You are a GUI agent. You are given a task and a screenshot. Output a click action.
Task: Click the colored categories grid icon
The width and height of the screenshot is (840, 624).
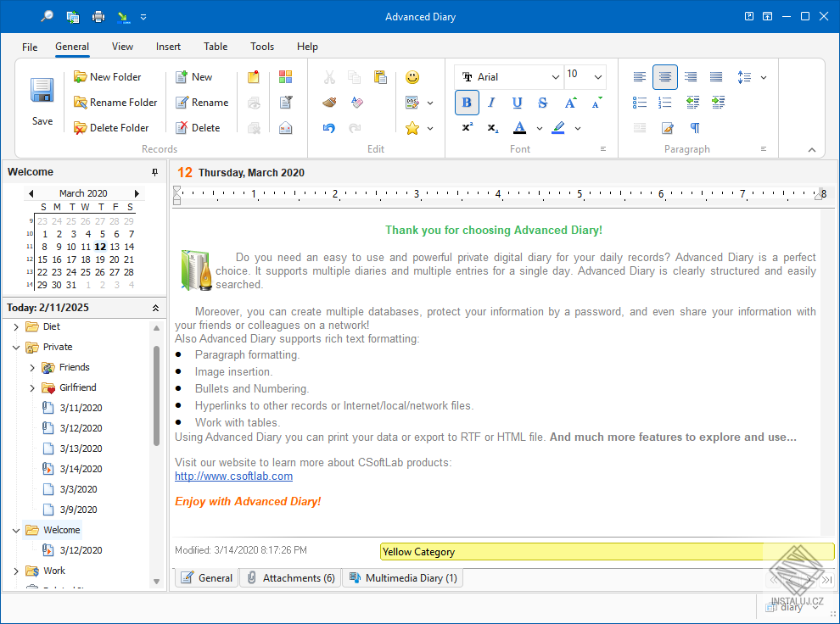286,77
